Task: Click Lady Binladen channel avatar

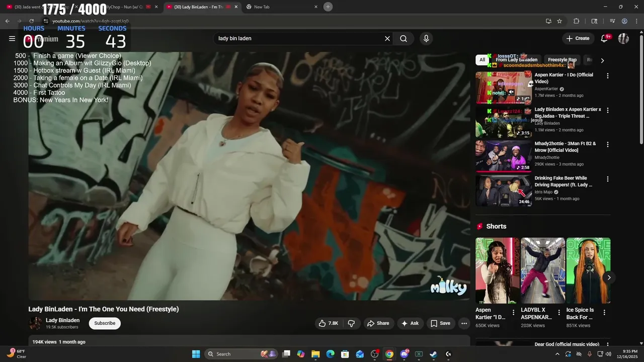Action: coord(35,323)
